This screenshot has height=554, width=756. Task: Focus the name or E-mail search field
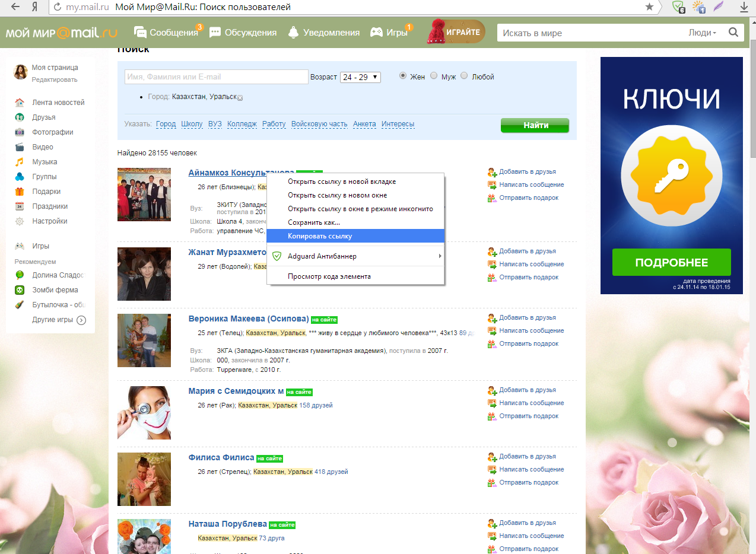[217, 77]
